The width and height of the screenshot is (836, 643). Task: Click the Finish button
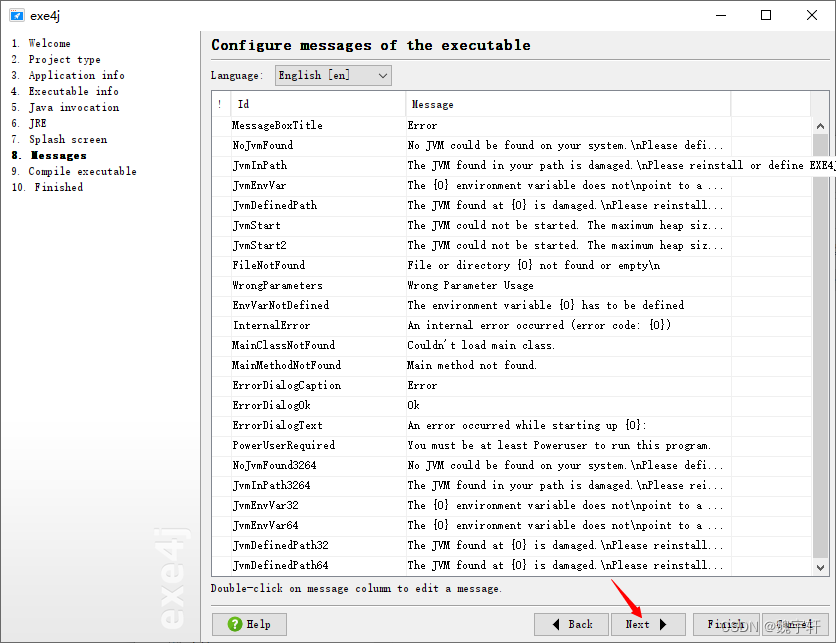[x=727, y=624]
